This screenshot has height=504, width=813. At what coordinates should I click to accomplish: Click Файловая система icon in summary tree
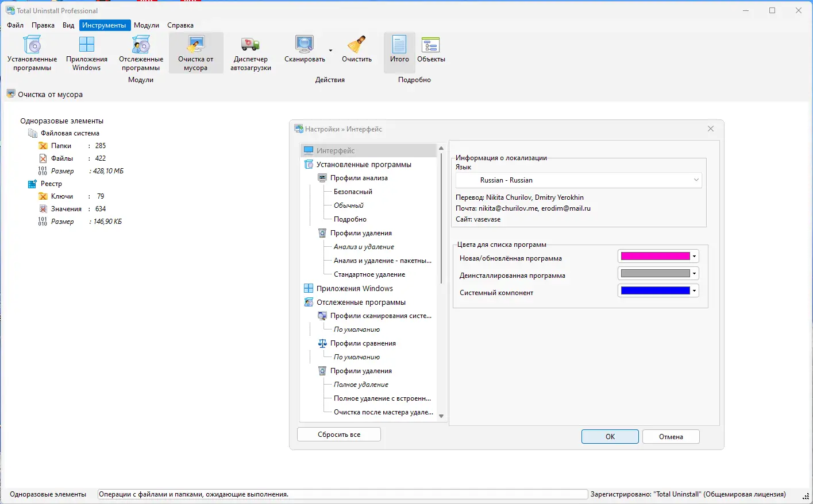(x=33, y=133)
